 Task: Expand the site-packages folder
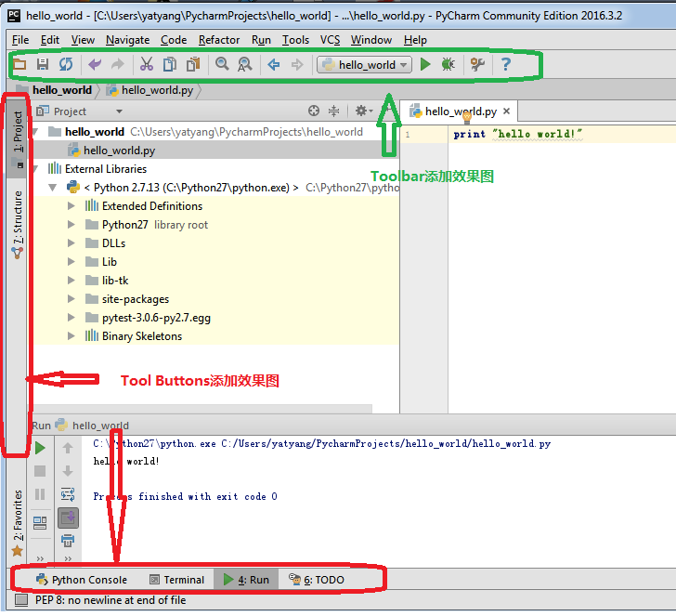coord(71,299)
